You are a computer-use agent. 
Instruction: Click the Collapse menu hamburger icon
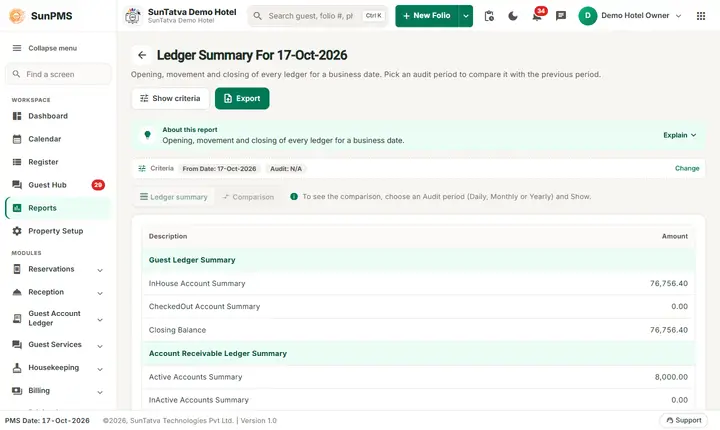pos(17,48)
